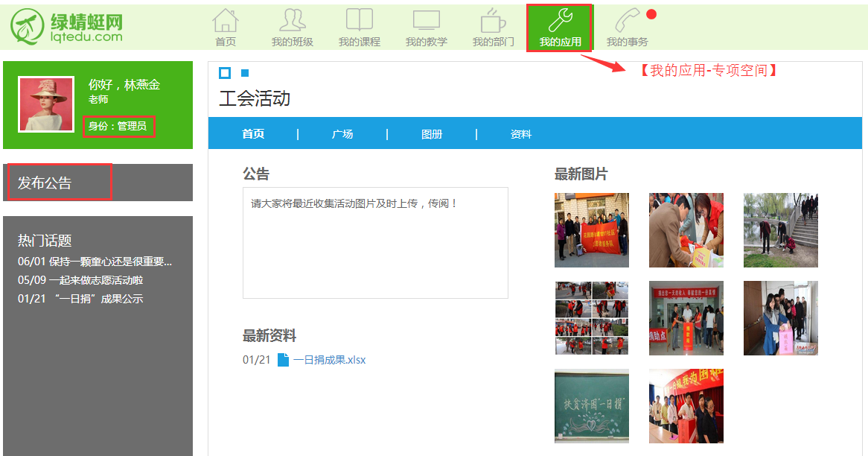
Task: Open the riverside cleanup photo by stairs
Action: click(x=781, y=230)
